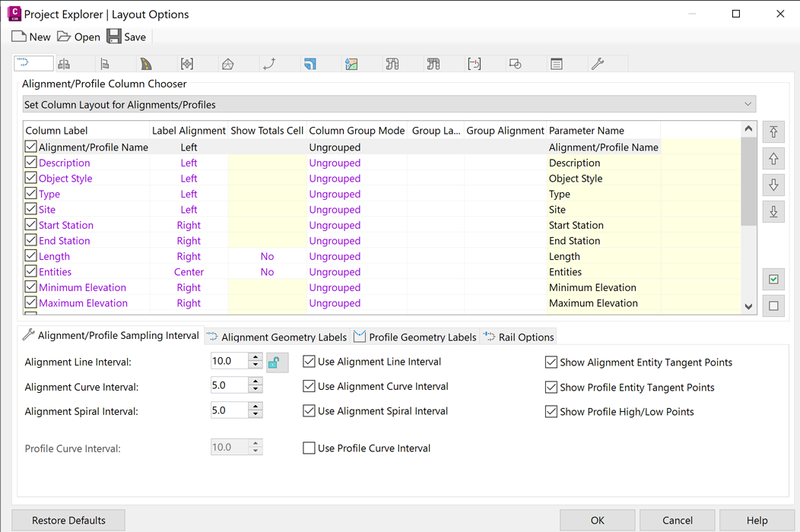Viewport: 800px width, 532px height.
Task: Disable Use Alignment Curve Interval
Action: 309,386
